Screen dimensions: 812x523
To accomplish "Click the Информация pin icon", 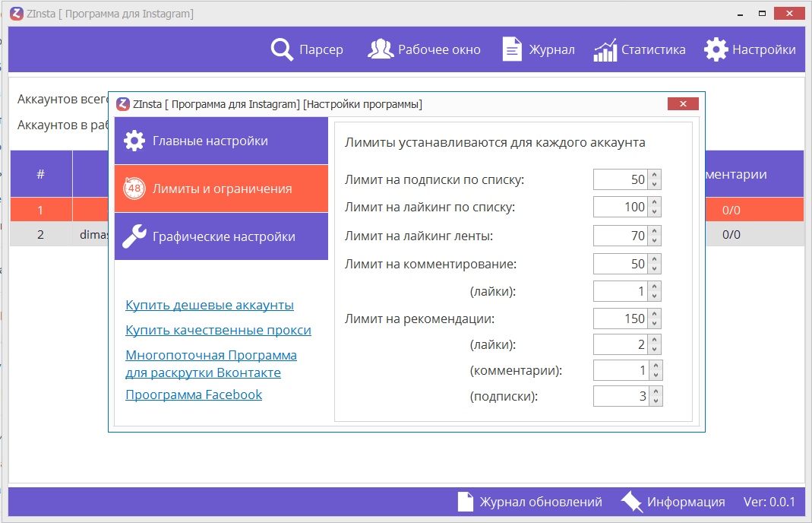I will (631, 502).
